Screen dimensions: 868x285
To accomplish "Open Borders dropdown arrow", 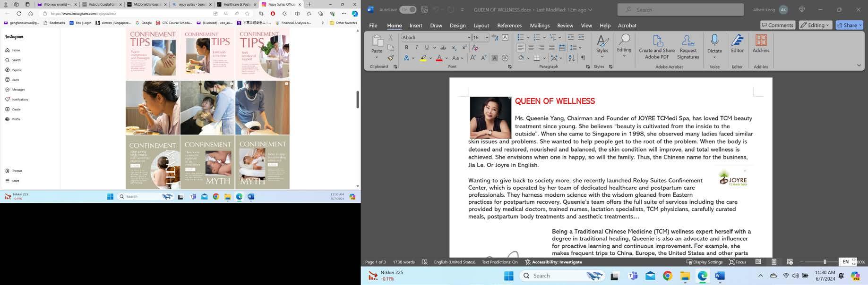I will tap(544, 58).
